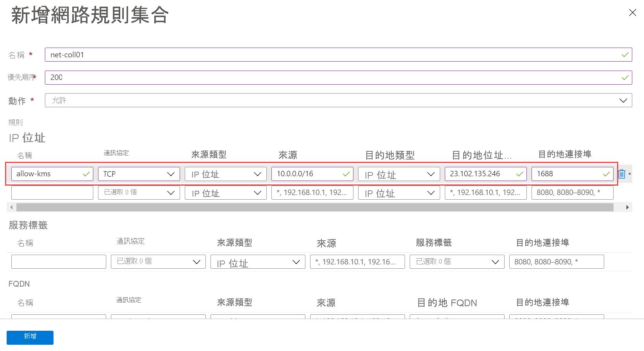Click the 服務標籤 section heading
This screenshot has height=351, width=644.
click(x=28, y=225)
